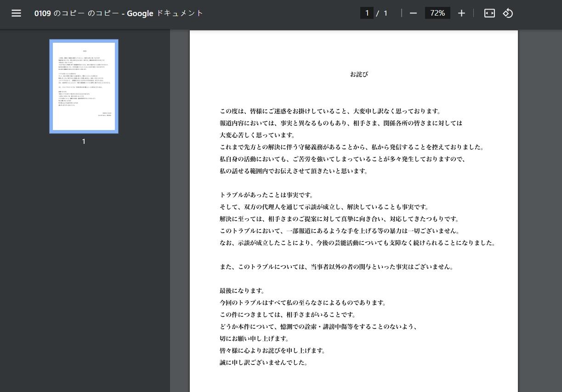Click the line トラブルがあったことは事実です
Viewport: 562px width, 392px height.
click(267, 195)
